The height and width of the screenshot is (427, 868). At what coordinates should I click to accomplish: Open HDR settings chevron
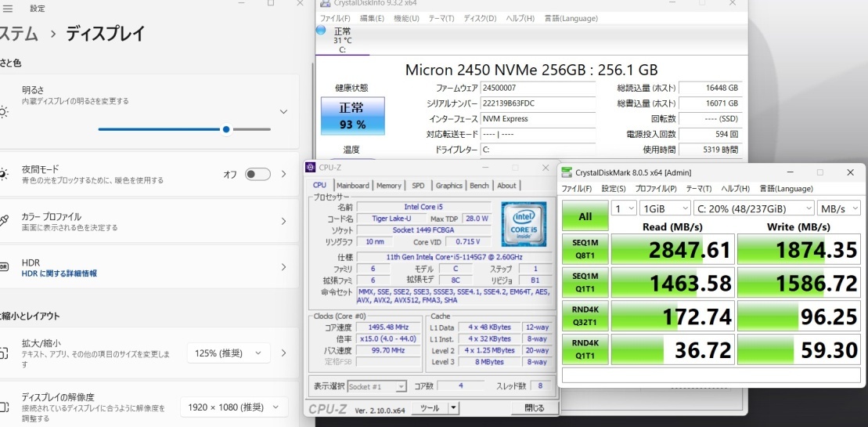pyautogui.click(x=283, y=267)
